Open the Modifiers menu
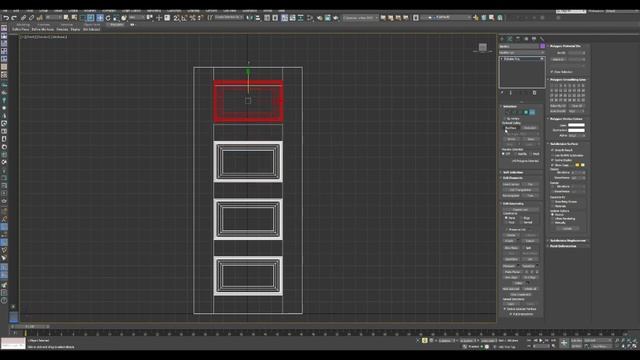Screen dimensions: 640x360 click(90, 11)
